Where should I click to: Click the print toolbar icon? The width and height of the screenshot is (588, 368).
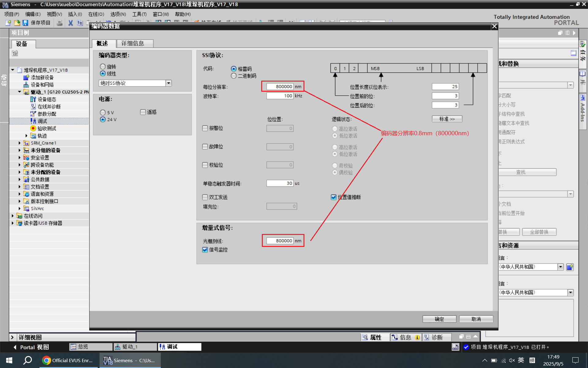point(60,23)
